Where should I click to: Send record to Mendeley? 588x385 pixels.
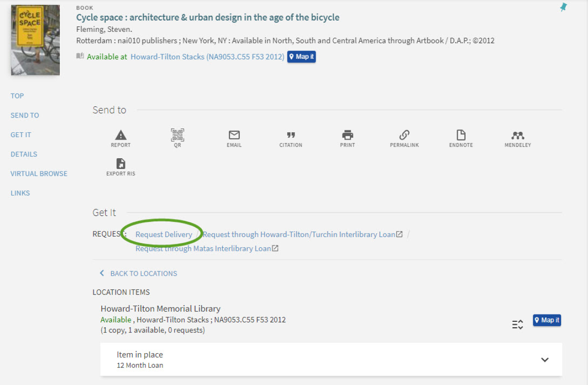pos(517,136)
